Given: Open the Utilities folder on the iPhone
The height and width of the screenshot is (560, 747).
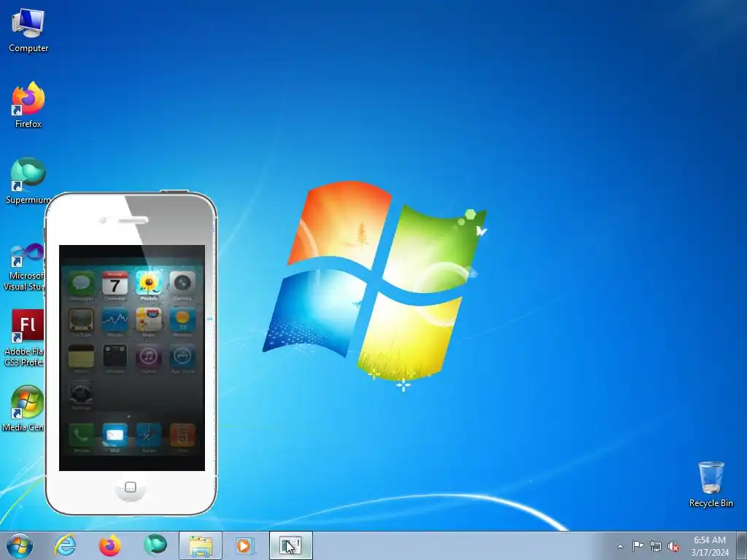Looking at the screenshot, I should (115, 356).
